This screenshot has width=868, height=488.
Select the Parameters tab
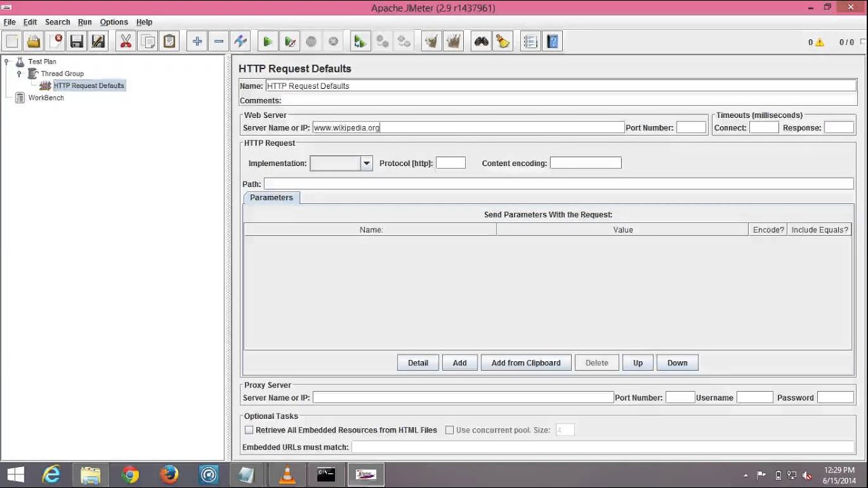tap(271, 197)
